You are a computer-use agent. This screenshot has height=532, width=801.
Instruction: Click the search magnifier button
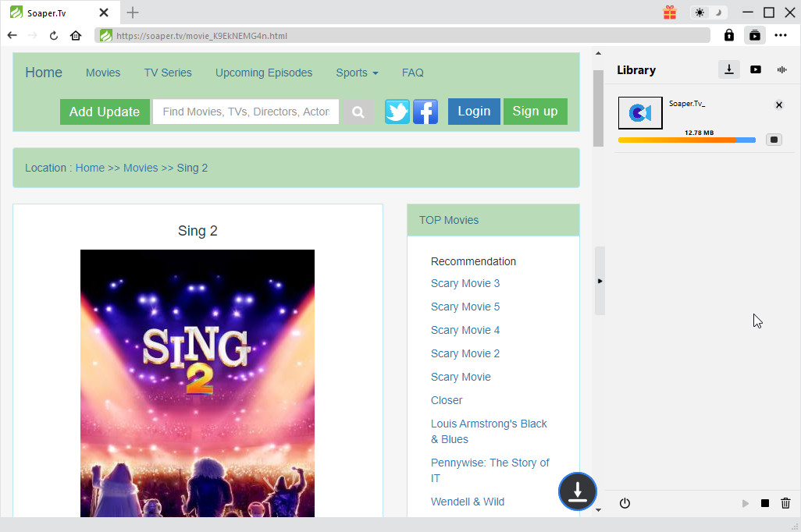358,112
